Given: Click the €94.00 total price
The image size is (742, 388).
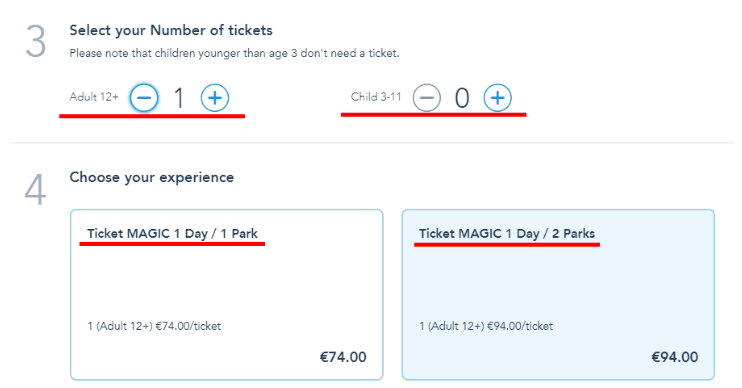Looking at the screenshot, I should (675, 357).
